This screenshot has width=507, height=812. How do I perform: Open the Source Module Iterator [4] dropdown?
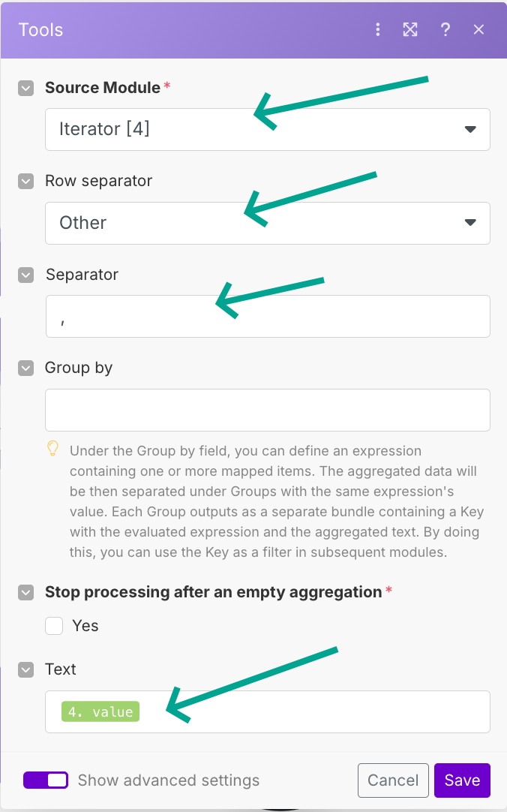click(267, 129)
